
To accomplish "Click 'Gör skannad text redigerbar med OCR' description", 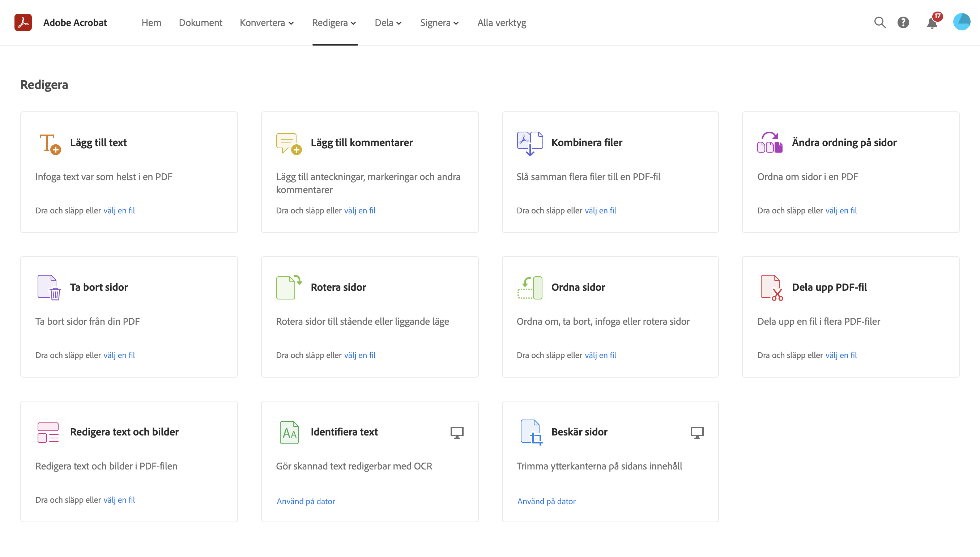I will (354, 466).
